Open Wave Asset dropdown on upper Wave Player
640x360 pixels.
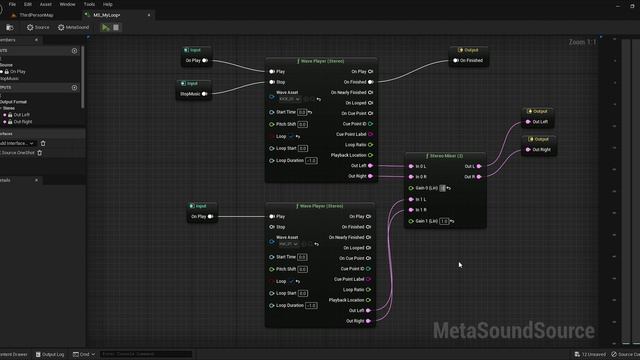click(x=289, y=99)
